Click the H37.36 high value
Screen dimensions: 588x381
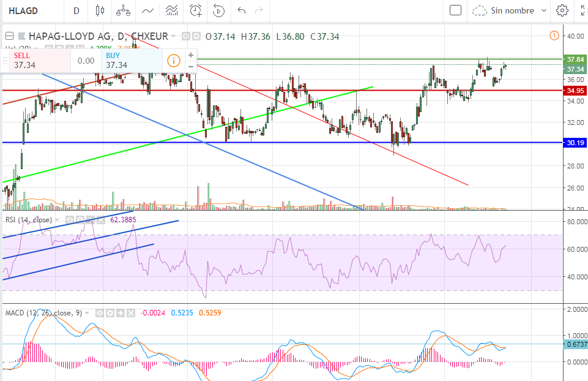click(255, 36)
